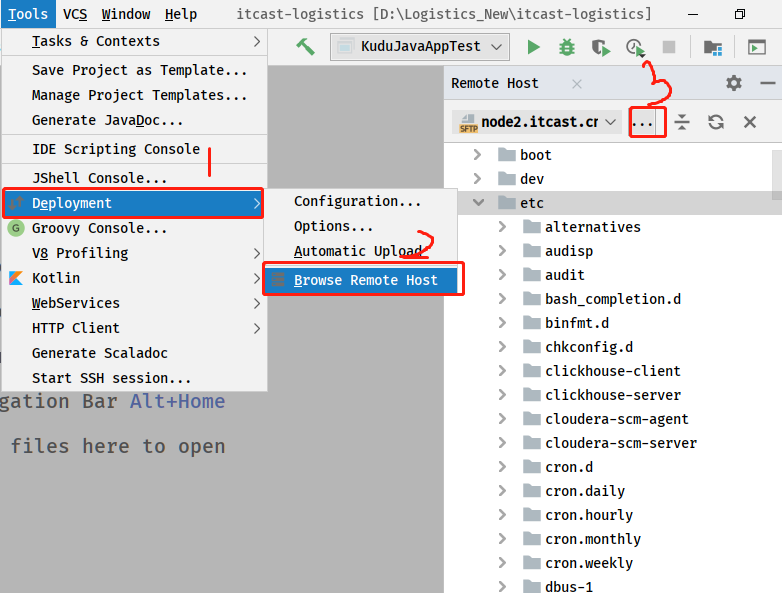Choose Generate JavaDoc menu item

pos(135,120)
